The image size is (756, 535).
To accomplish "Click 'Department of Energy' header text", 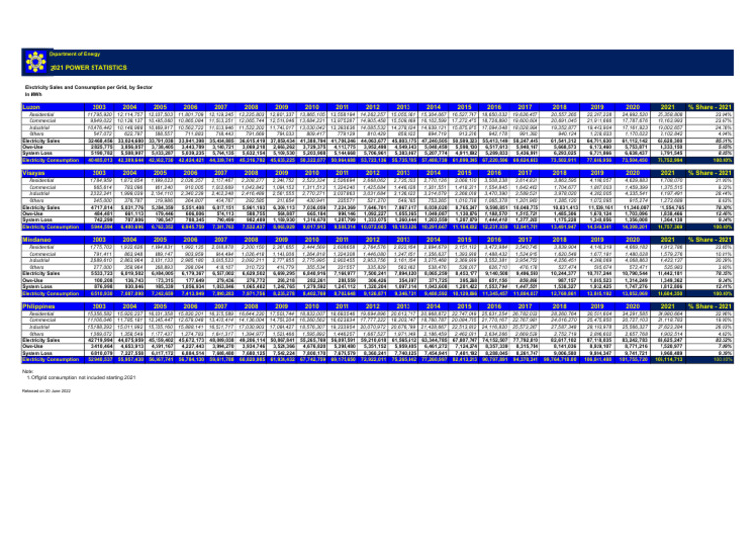I will (75, 54).
